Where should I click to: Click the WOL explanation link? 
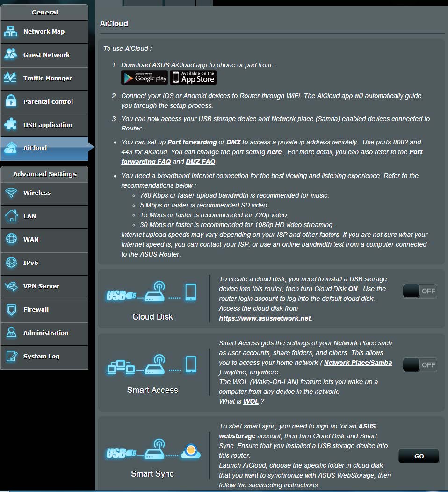coord(251,402)
